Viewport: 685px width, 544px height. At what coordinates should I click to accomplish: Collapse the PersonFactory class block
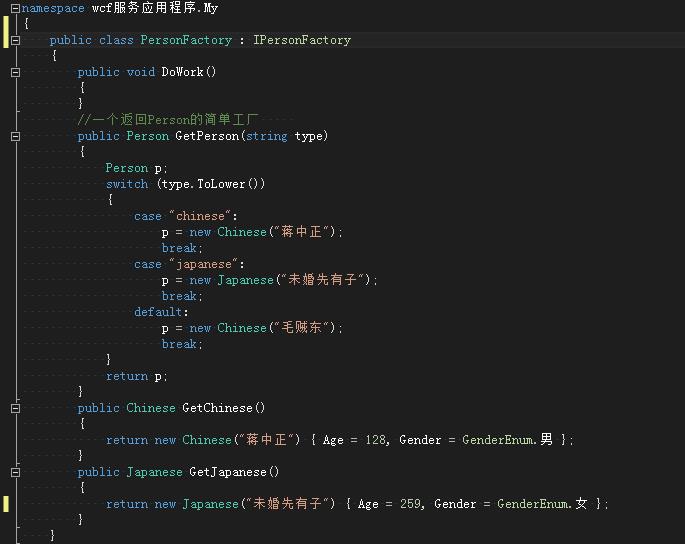click(x=15, y=40)
